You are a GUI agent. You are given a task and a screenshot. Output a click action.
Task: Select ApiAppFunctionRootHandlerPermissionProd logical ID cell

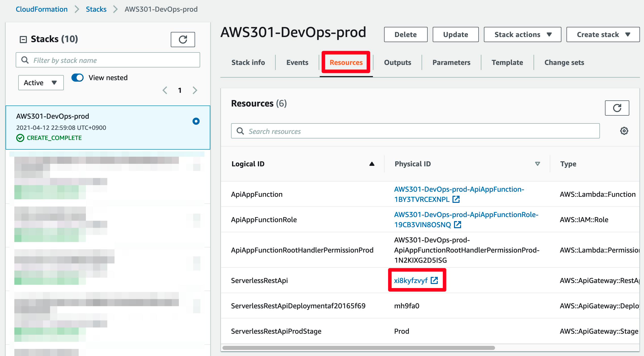click(302, 250)
